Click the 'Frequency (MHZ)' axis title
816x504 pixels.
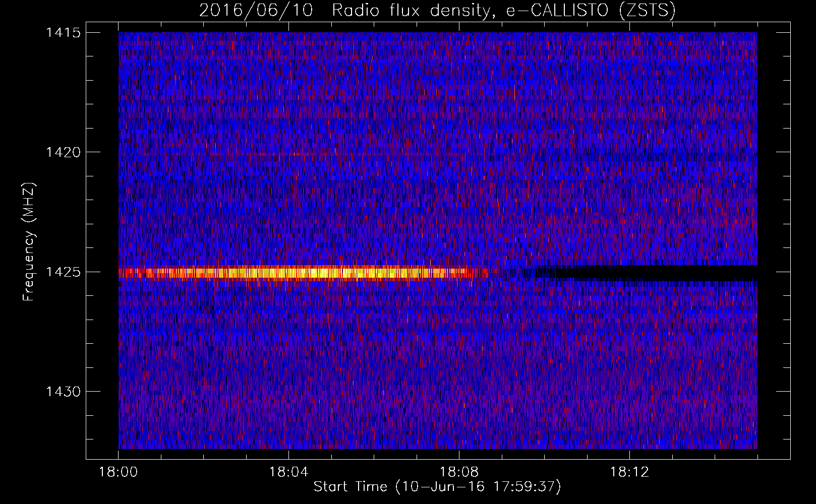tap(29, 241)
